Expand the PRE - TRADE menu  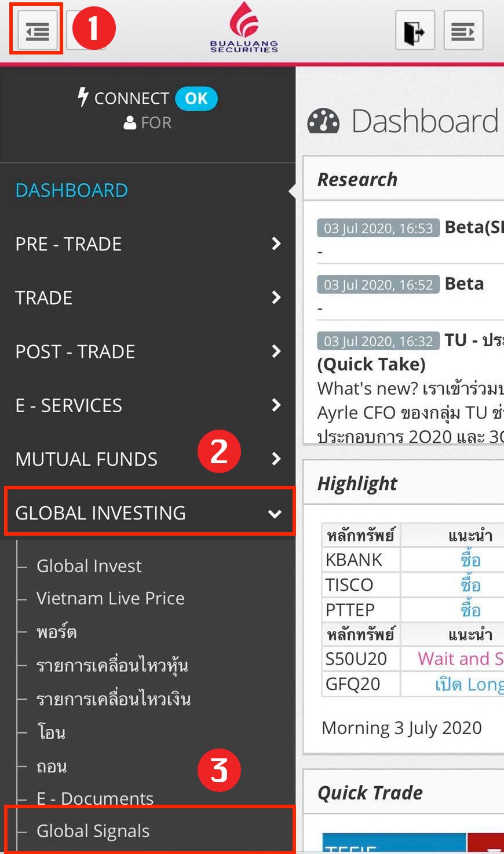pos(148,244)
